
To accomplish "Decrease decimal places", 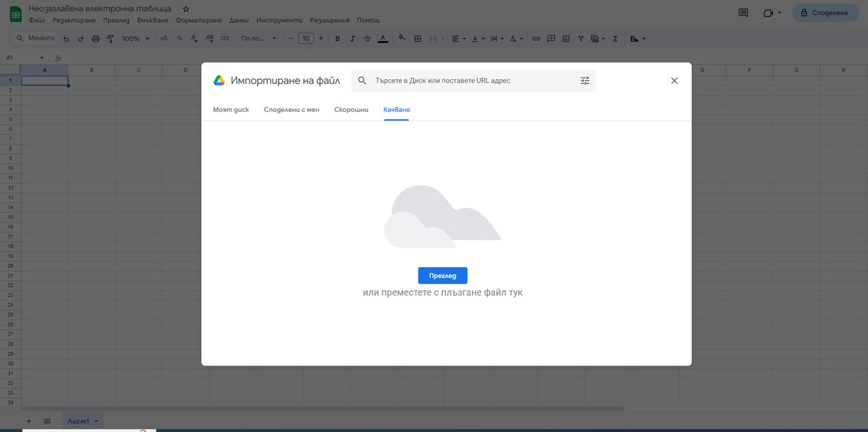I will coord(194,39).
